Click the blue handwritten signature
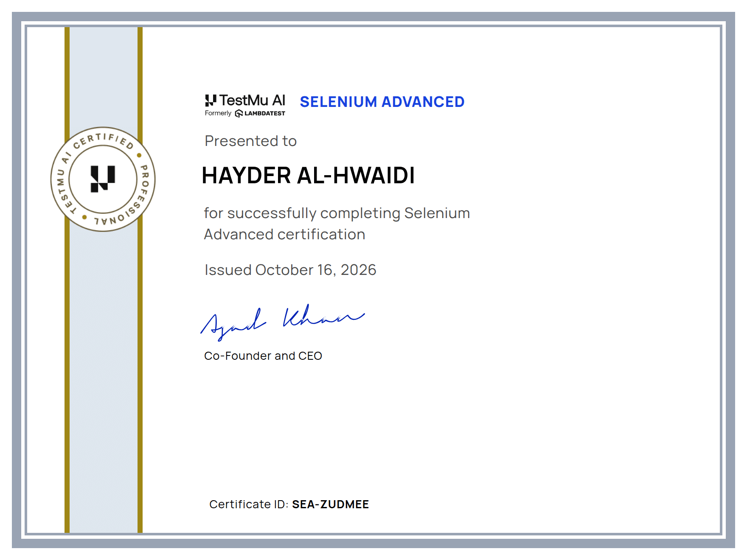 click(x=282, y=322)
